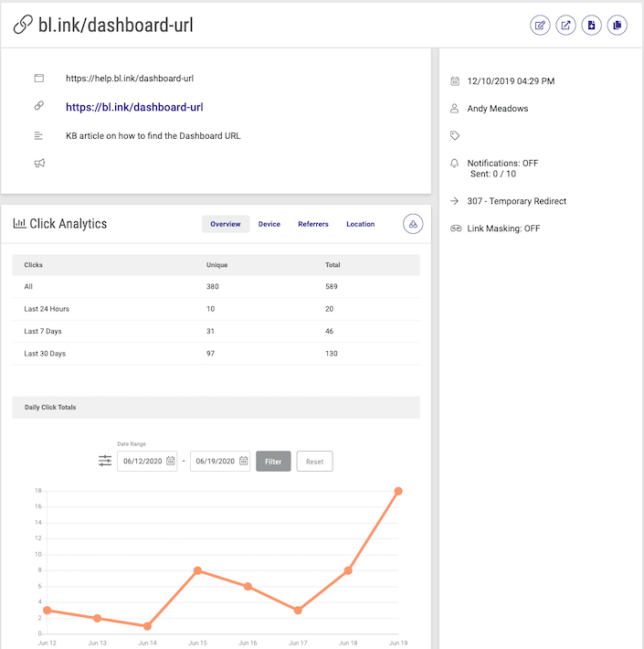Screen dimensions: 644x649
Task: Click the total count 130
Action: point(332,354)
